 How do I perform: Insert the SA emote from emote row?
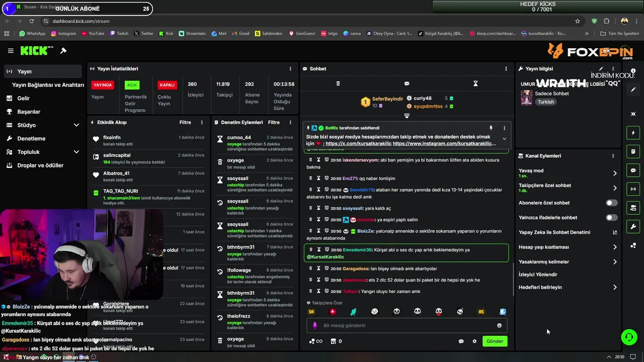(311, 312)
